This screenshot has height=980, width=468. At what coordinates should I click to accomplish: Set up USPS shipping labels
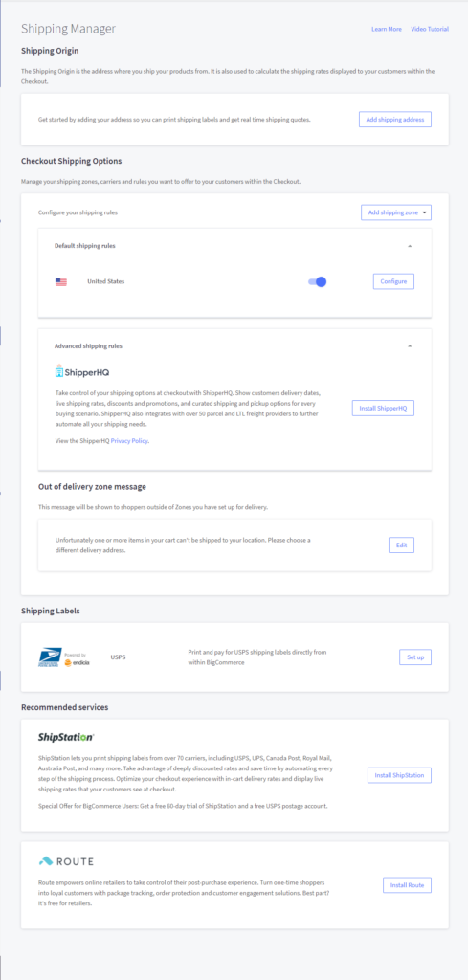415,657
